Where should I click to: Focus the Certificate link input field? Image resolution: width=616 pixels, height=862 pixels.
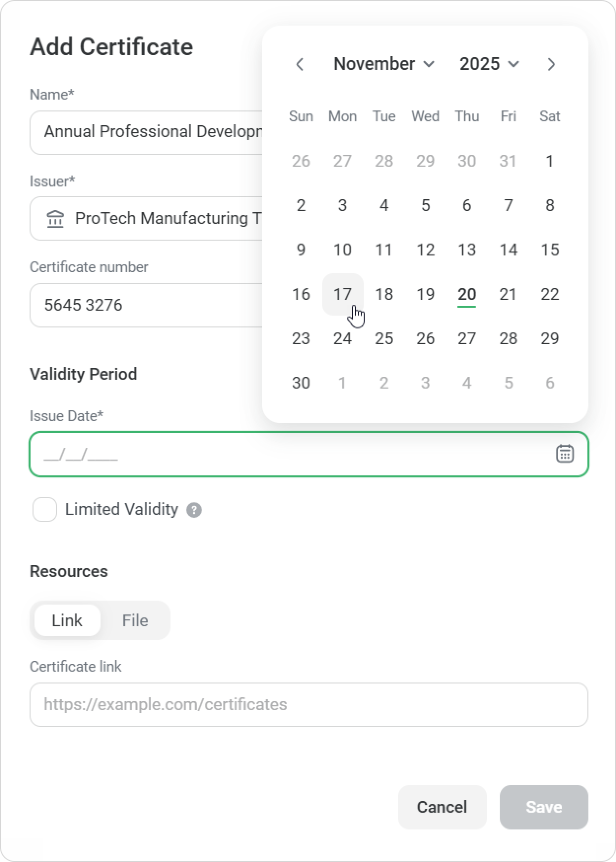[308, 704]
